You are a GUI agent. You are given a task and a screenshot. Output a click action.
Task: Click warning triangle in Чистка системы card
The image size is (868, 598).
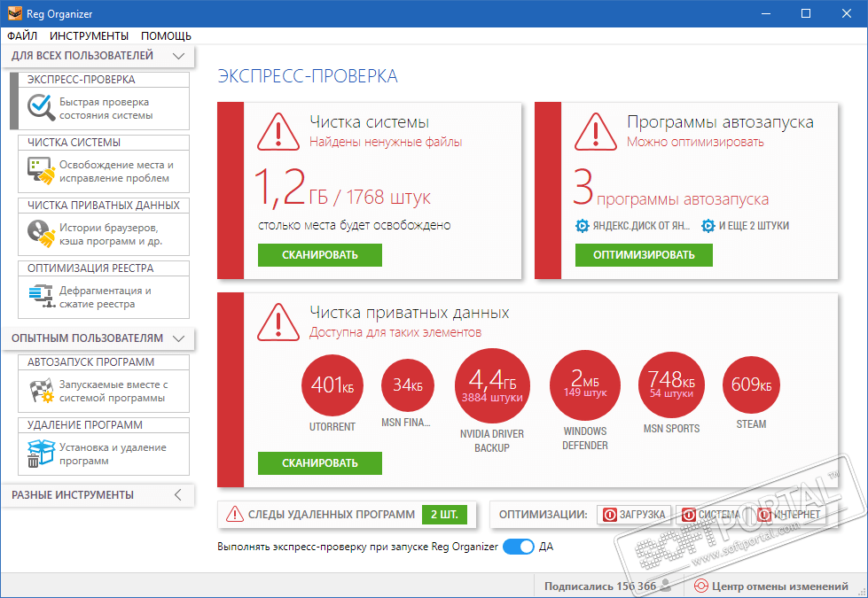click(278, 133)
